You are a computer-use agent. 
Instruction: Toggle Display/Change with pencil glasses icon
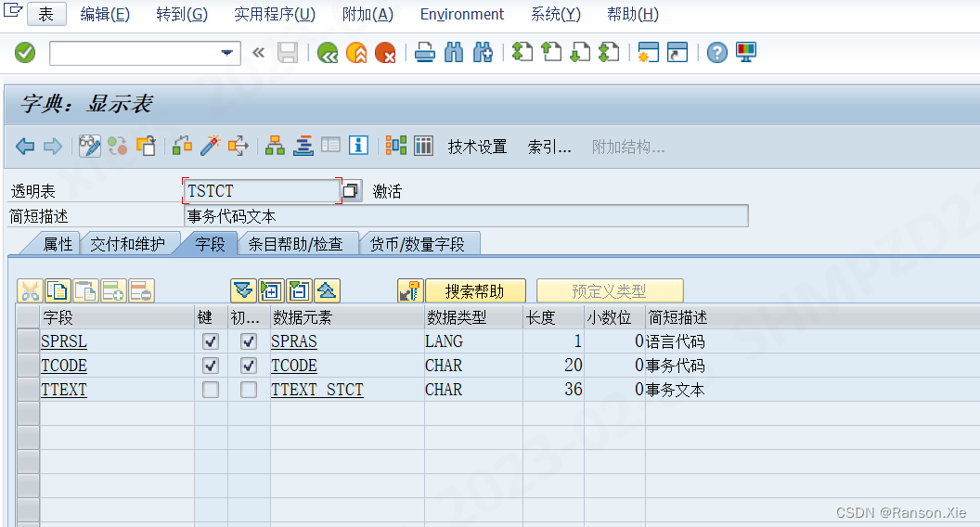pos(89,147)
